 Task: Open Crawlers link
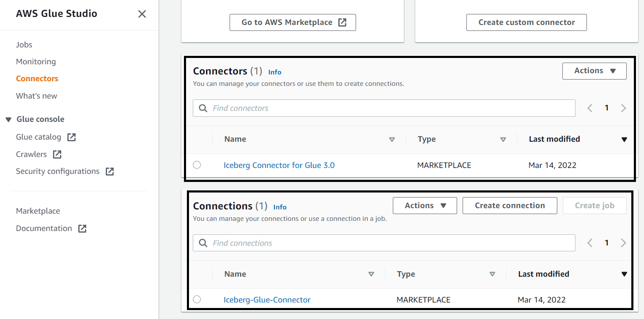tap(31, 154)
